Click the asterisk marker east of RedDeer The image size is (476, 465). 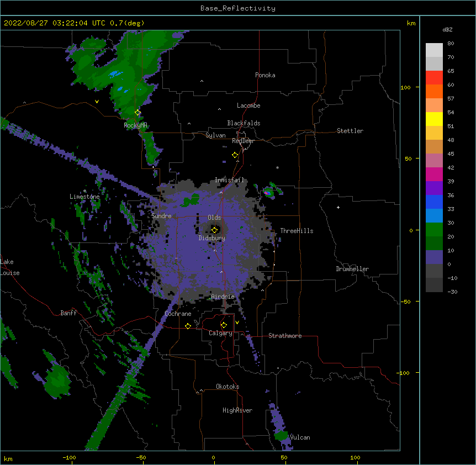[x=277, y=167]
